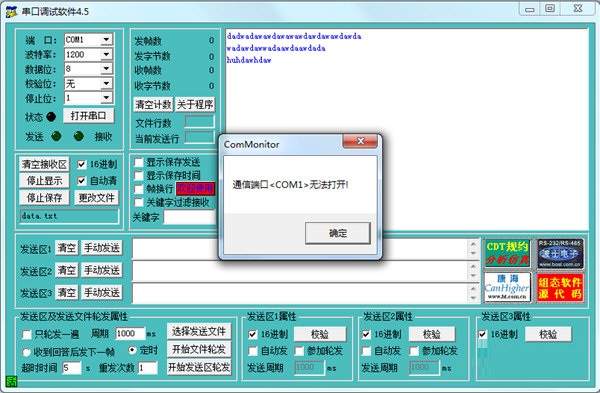
Task: Click the 发送区3 scrollbar down arrow
Action: [x=473, y=298]
